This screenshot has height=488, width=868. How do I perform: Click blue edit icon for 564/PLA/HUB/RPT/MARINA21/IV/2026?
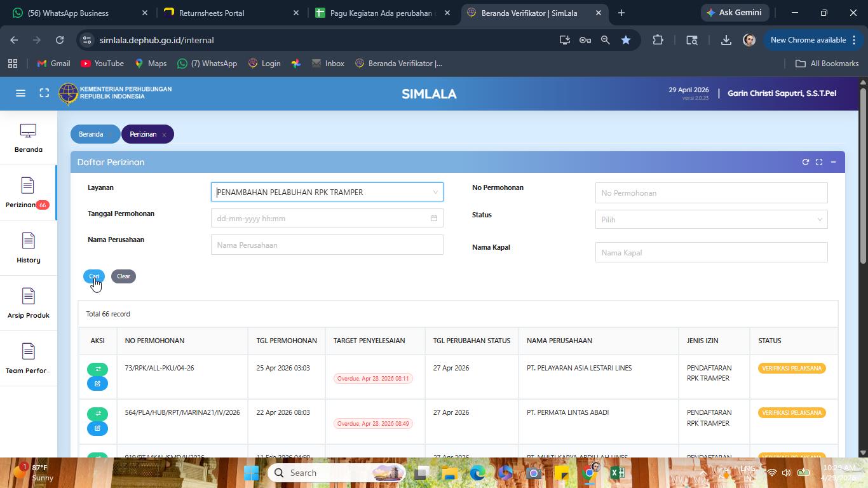(x=97, y=428)
